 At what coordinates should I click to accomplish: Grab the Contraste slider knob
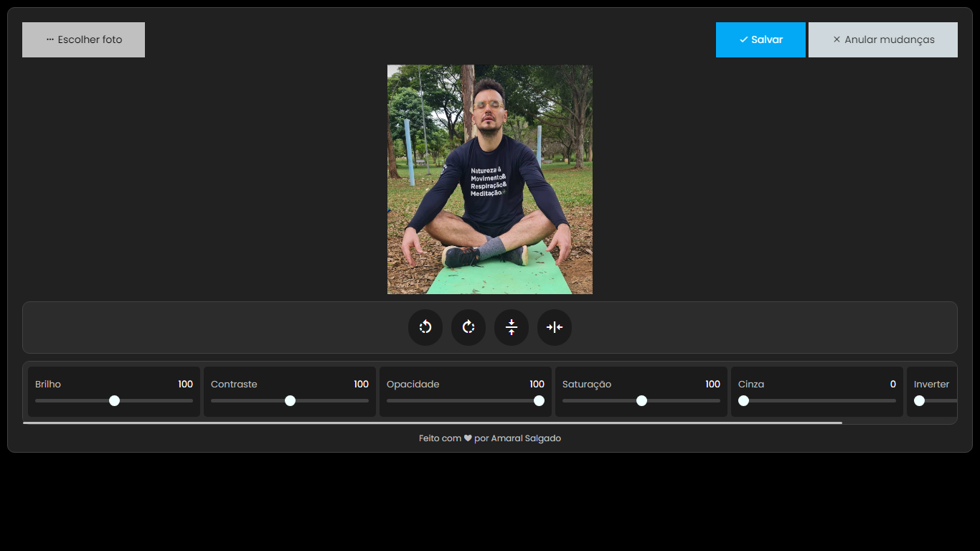click(x=290, y=400)
